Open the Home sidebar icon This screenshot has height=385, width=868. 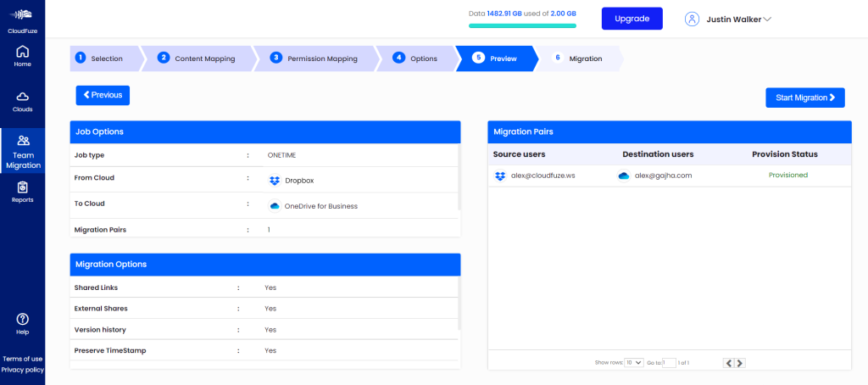coord(22,52)
